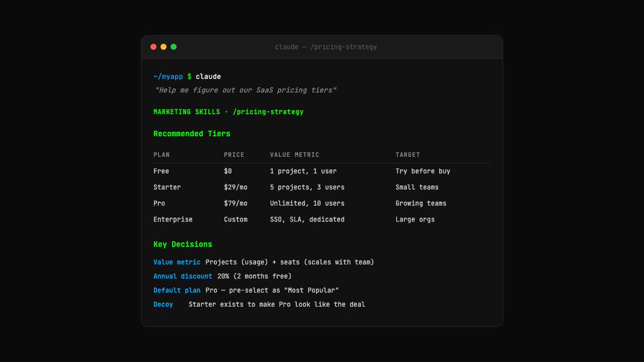
Task: Click the 'Small teams' cell
Action: [417, 187]
